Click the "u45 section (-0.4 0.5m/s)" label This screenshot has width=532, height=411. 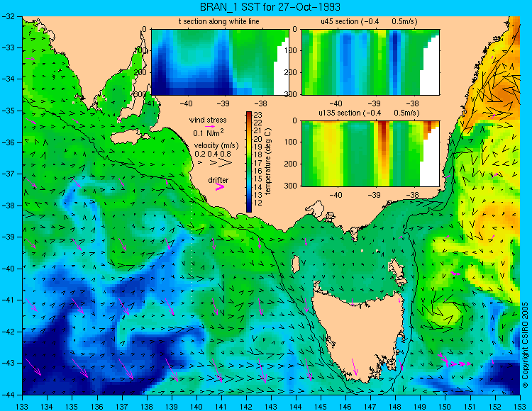369,21
